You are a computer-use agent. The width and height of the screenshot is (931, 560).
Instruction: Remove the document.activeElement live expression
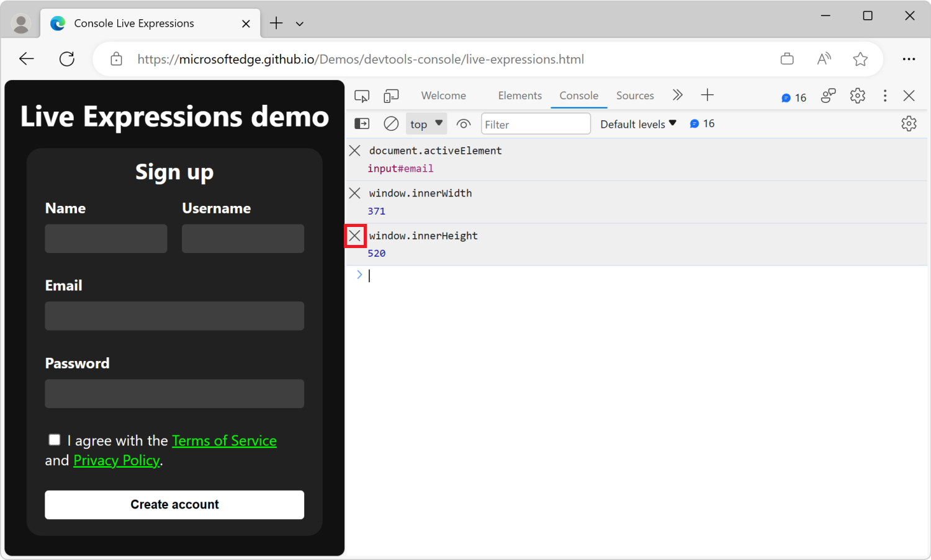tap(354, 150)
